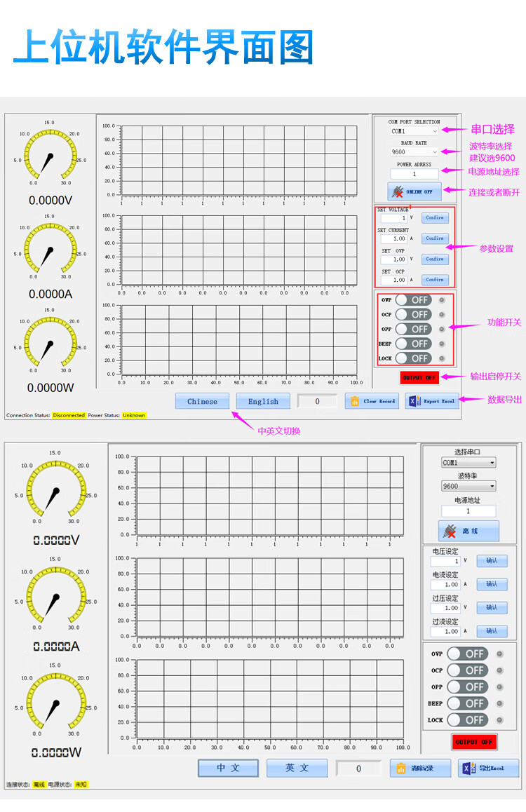This screenshot has width=526, height=812.
Task: Open the COM PORT SELECTION dropdown
Action: coord(414,131)
